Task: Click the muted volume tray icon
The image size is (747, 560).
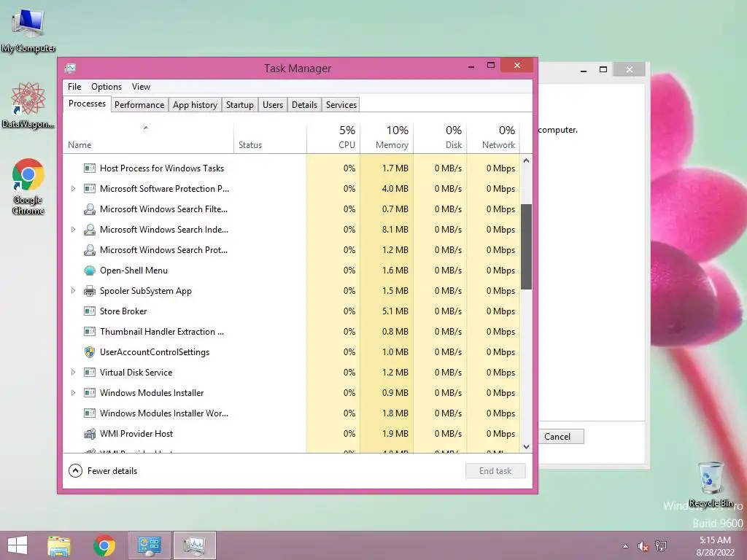Action: (x=643, y=546)
